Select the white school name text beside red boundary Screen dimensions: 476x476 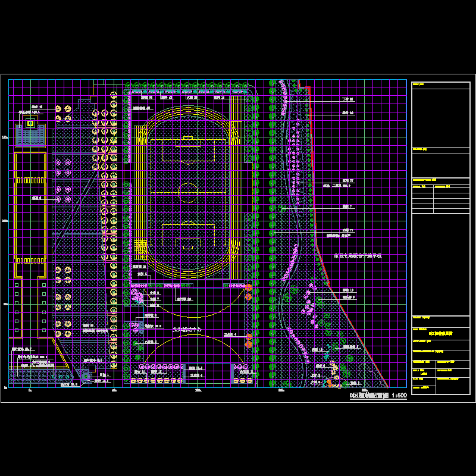357,255
